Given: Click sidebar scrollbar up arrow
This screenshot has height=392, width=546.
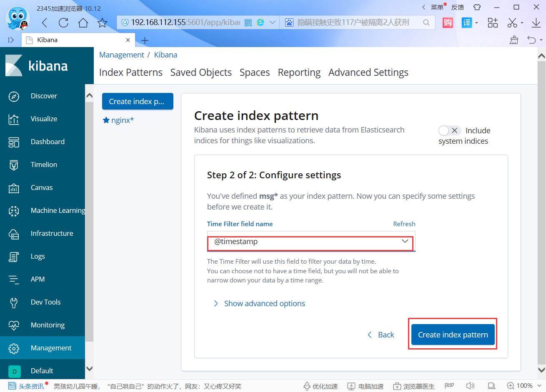Looking at the screenshot, I should tap(89, 96).
